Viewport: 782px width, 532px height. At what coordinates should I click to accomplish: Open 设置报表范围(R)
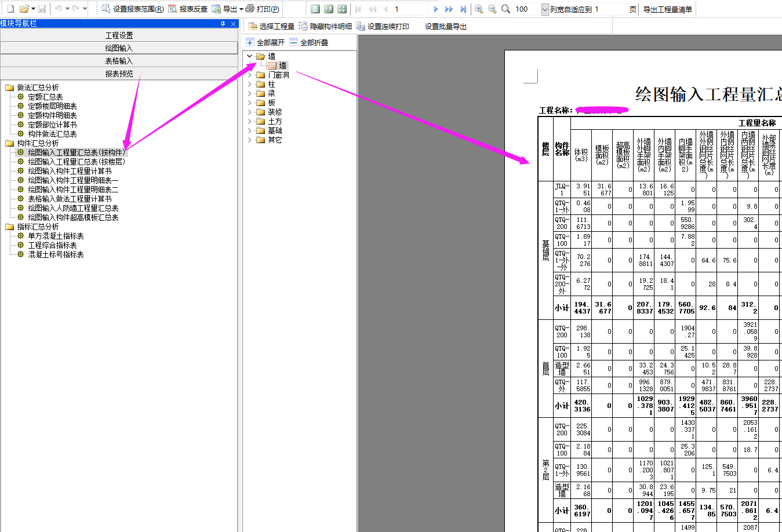point(132,9)
